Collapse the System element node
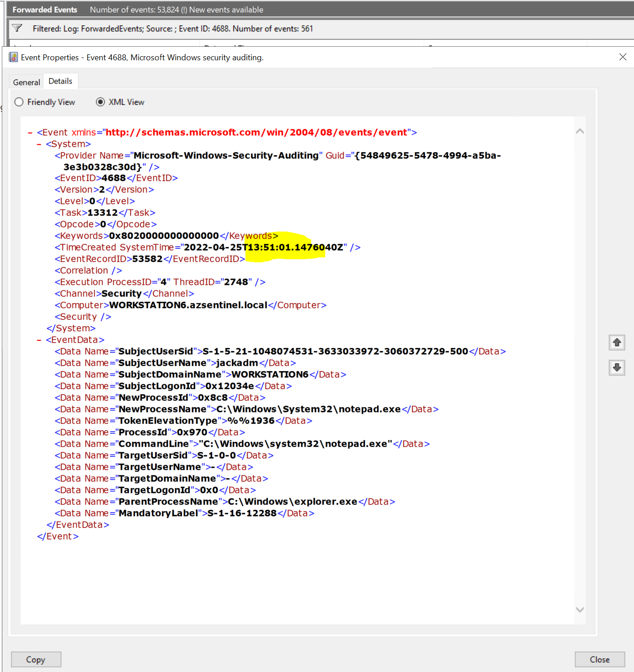 [x=39, y=144]
